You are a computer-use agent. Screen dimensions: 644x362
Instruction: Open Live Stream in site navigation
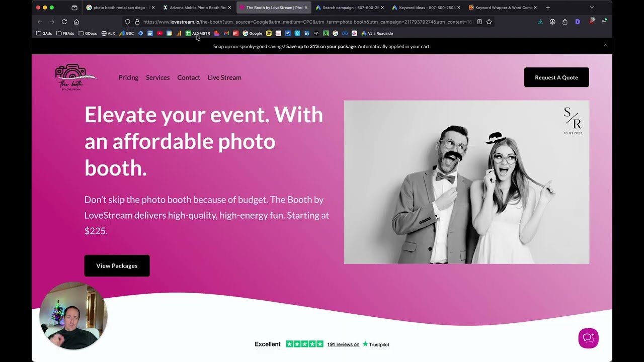point(224,77)
